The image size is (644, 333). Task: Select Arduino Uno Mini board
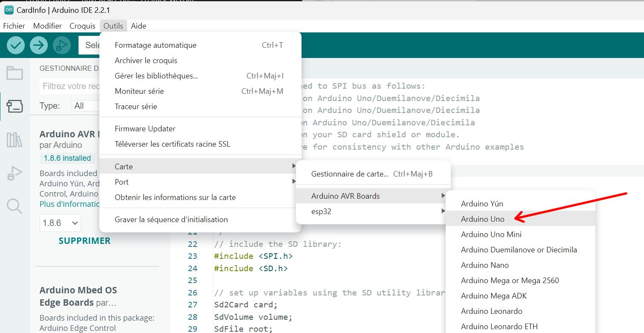[x=520, y=235]
